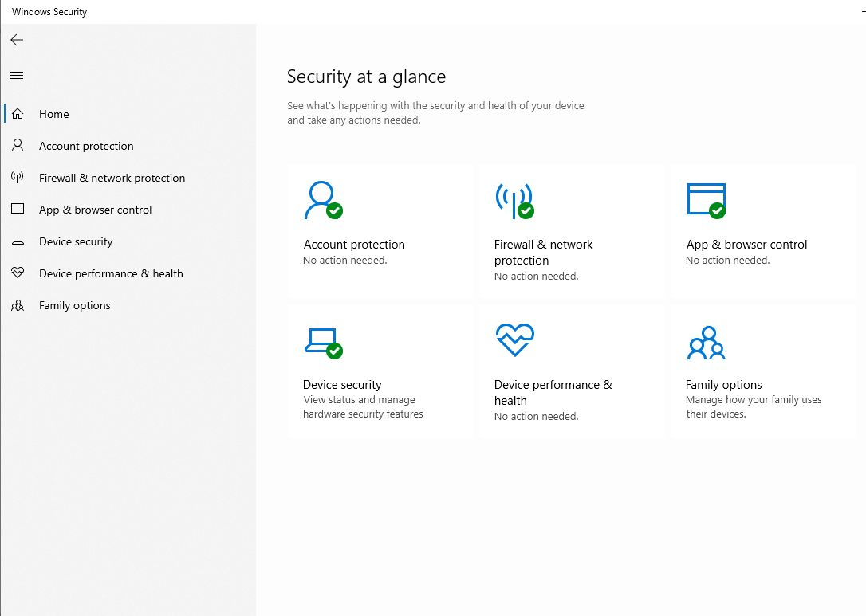Open Account protection from sidebar menu
Viewport: 866px width, 616px height.
86,147
